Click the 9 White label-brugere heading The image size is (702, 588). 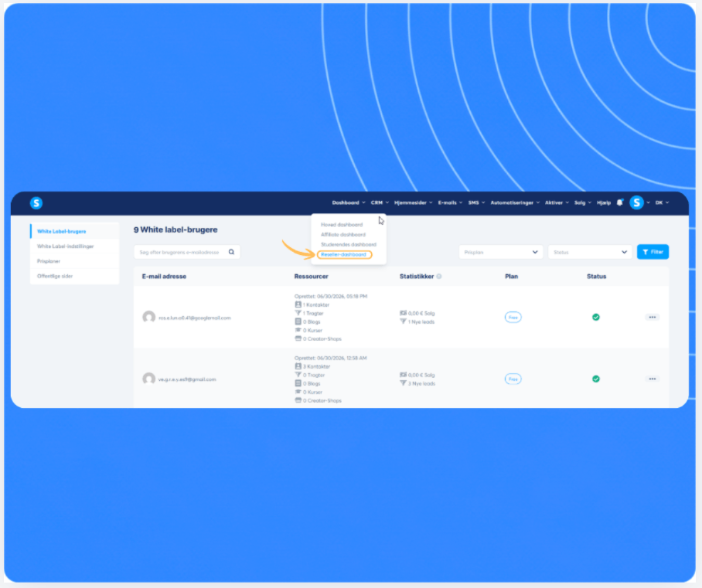tap(175, 229)
